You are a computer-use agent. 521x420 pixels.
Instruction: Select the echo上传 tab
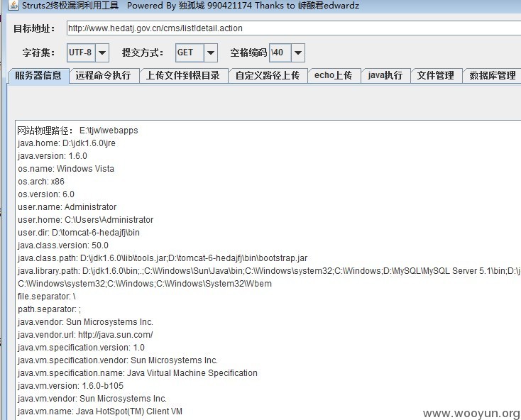pos(334,76)
